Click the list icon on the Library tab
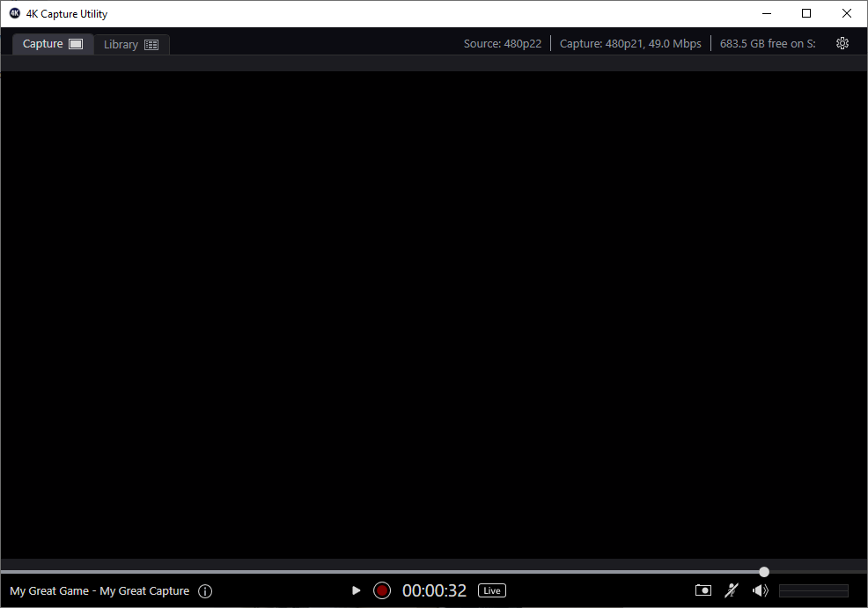Viewport: 868px width, 608px height. (151, 43)
